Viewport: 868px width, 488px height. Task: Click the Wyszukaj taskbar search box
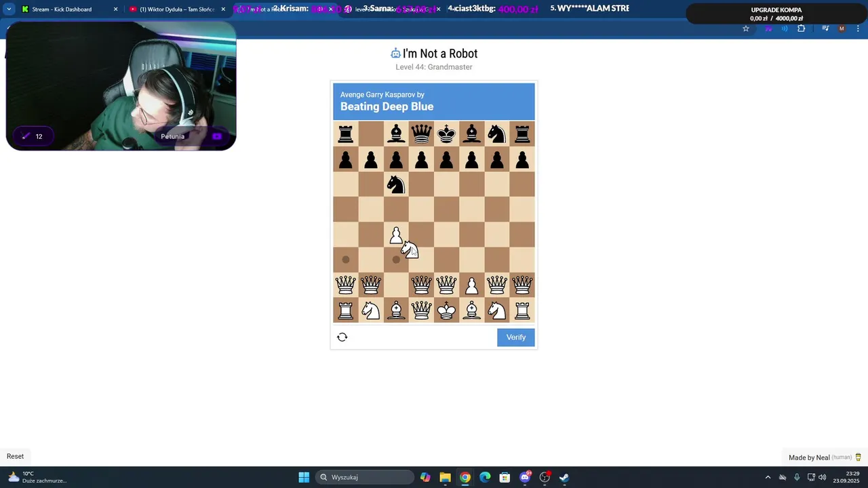pos(365,477)
